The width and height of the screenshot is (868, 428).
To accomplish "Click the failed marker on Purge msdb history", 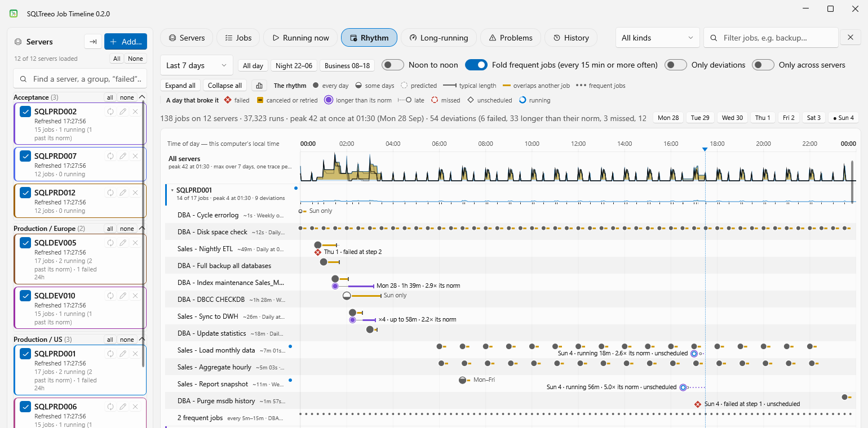I will coord(698,404).
